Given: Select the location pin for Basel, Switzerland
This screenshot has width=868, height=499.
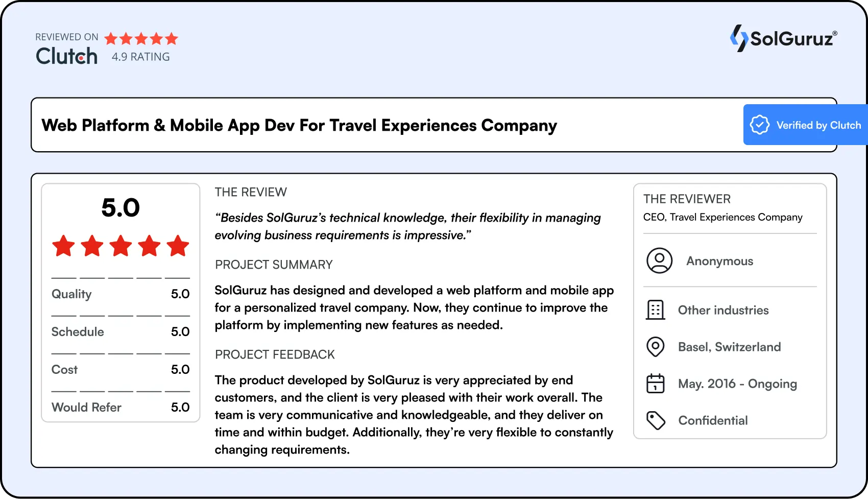Looking at the screenshot, I should tap(656, 347).
